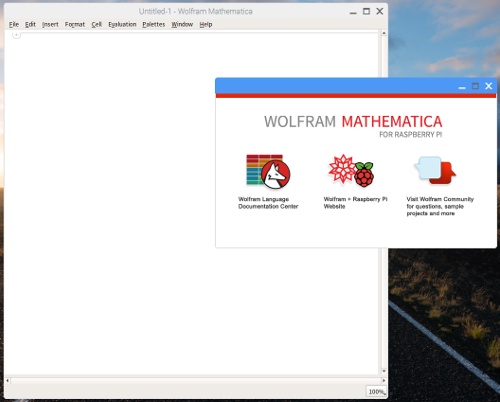Click the Untitled-1 - Wolfram Mathematica title text
The image size is (500, 402).
tap(196, 11)
